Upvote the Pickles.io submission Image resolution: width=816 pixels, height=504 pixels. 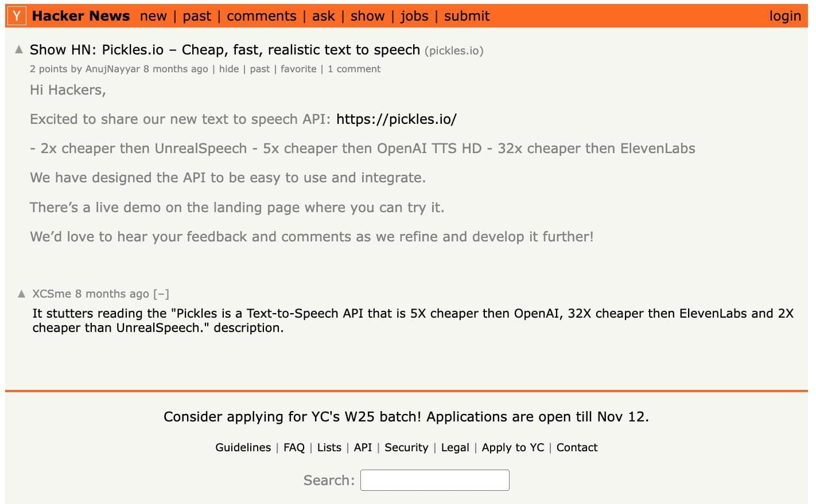coord(19,49)
